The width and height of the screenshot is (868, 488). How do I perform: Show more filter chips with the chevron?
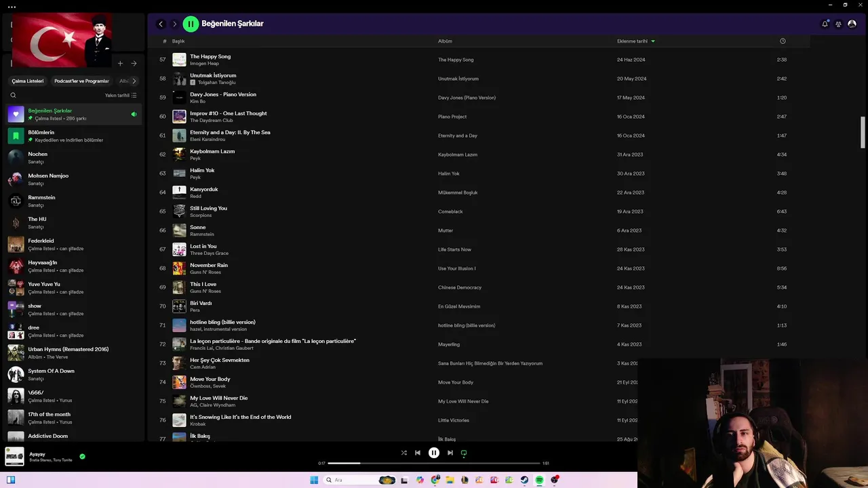(134, 81)
